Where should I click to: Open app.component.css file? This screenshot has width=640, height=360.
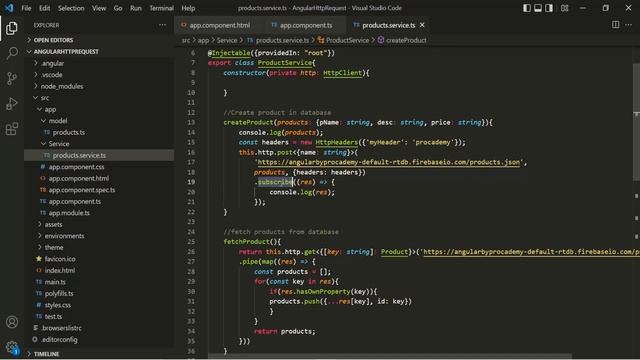pyautogui.click(x=99, y=167)
